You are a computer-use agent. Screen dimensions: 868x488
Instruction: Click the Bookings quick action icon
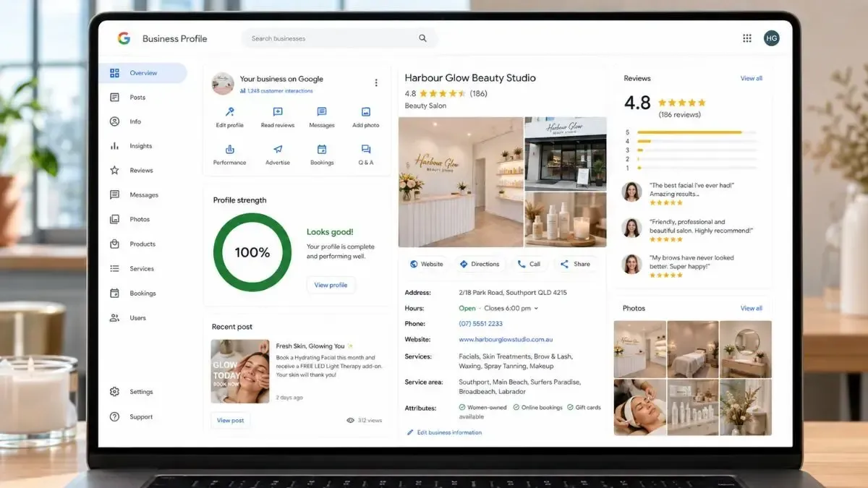[x=322, y=150]
